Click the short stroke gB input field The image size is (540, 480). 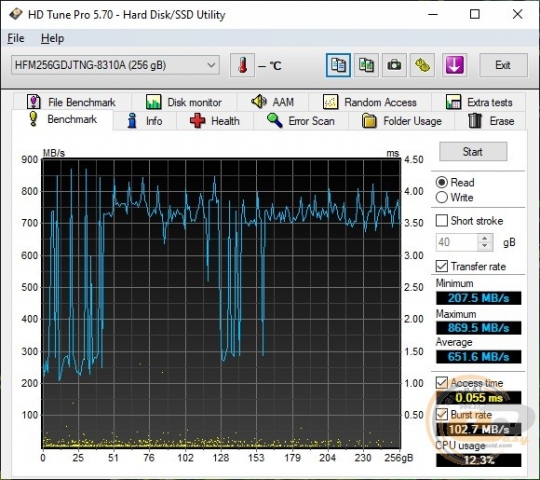pyautogui.click(x=457, y=242)
